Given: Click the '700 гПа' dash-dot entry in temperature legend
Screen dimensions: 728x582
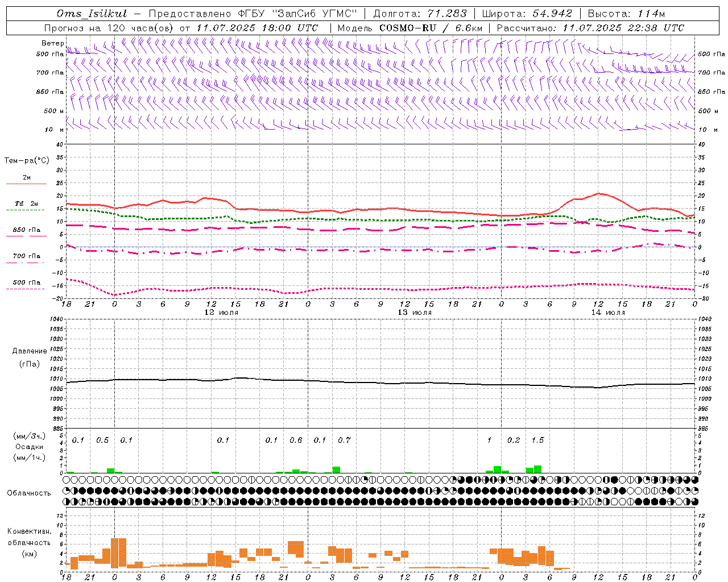Looking at the screenshot, I should click(x=26, y=258).
